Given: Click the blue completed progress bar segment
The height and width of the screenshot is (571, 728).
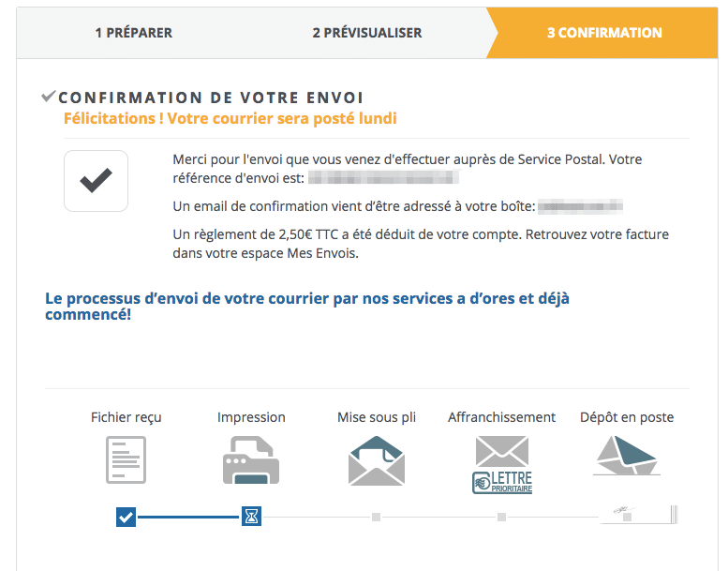Looking at the screenshot, I should [x=188, y=517].
